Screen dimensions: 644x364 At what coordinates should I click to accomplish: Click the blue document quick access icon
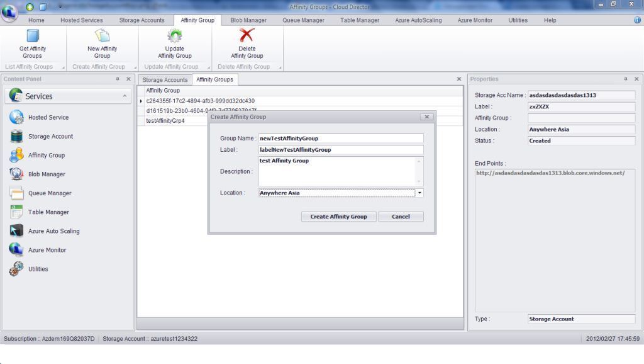click(x=43, y=7)
